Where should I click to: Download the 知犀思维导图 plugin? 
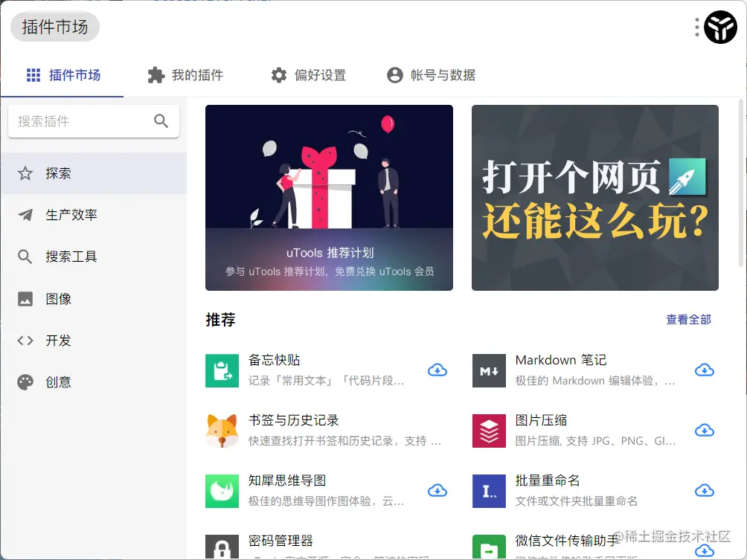click(437, 491)
